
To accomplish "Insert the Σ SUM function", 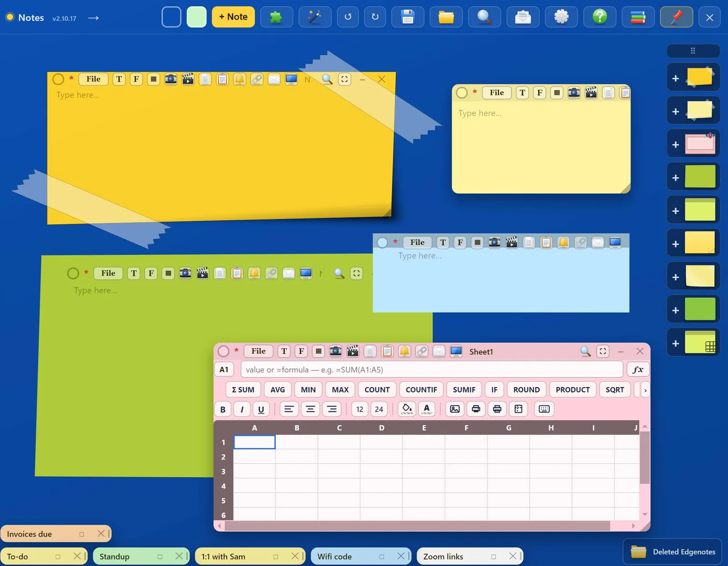I will [x=243, y=390].
